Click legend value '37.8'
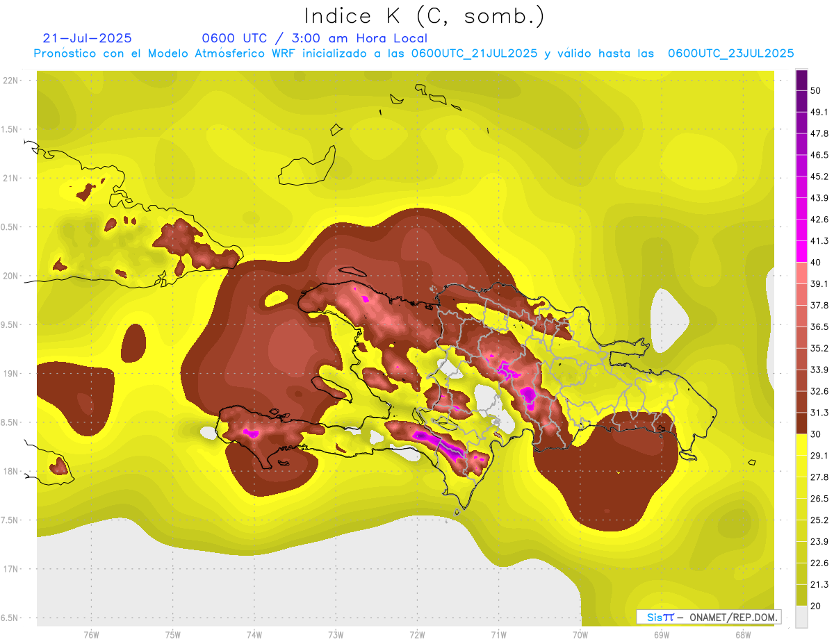 (819, 305)
